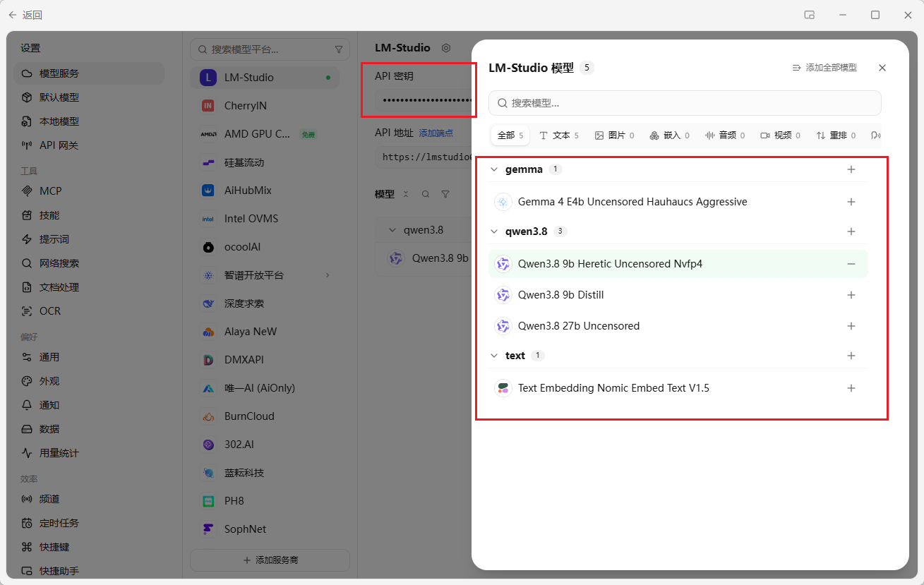Switch to the 嵌入 model tab
The width and height of the screenshot is (924, 585).
coord(669,135)
